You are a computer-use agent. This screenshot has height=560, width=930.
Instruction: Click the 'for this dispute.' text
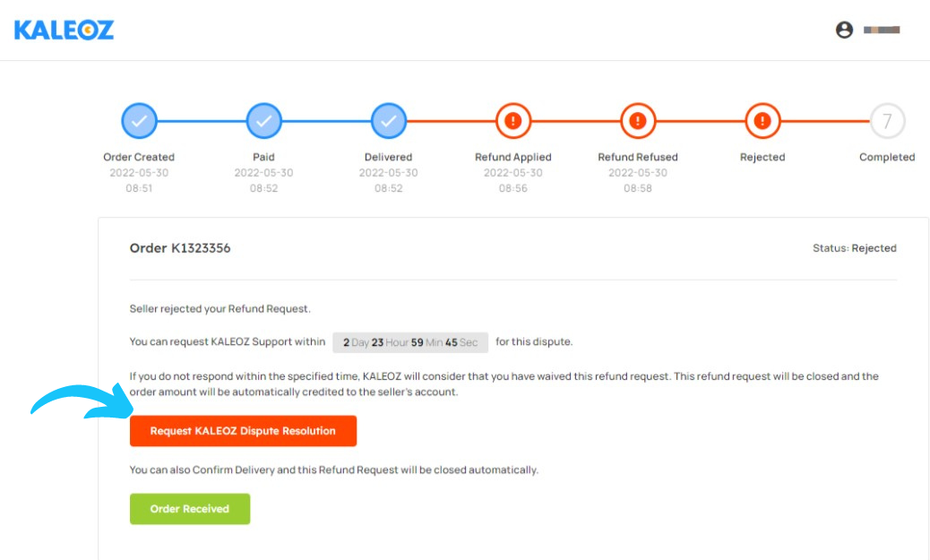[x=534, y=341]
